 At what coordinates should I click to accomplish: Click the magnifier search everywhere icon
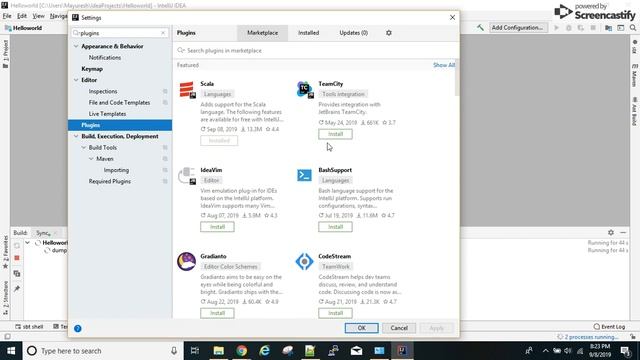click(x=633, y=28)
